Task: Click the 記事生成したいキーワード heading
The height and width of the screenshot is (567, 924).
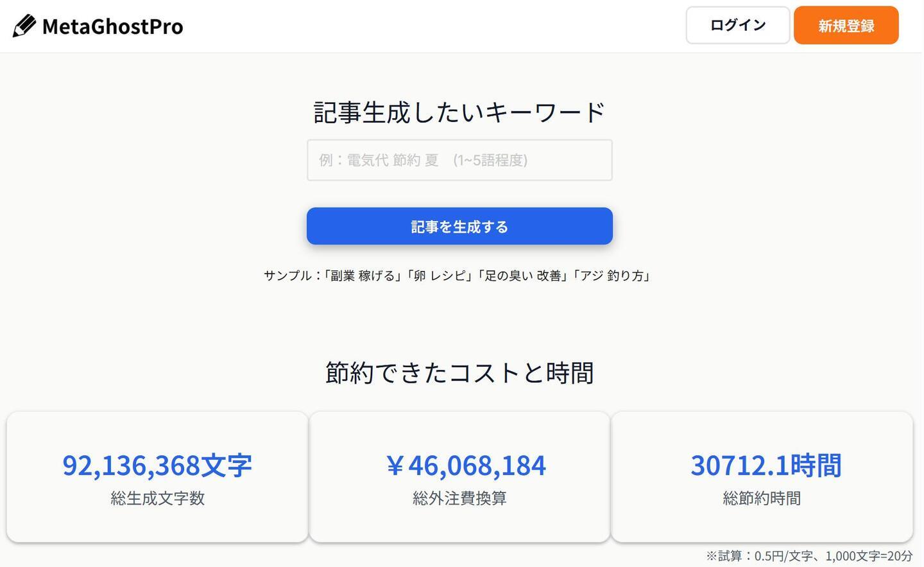Action: pos(459,112)
